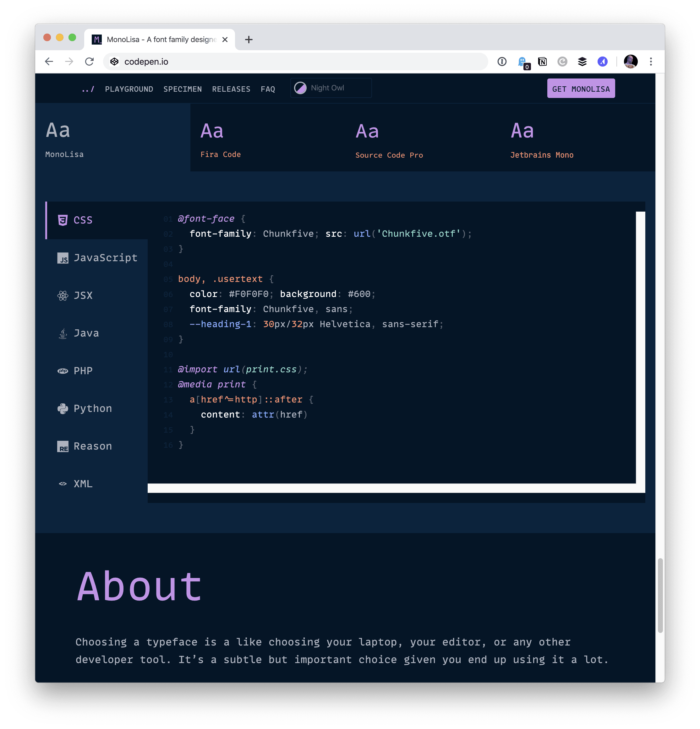Viewport: 700px width, 729px height.
Task: Click the Night Owl half-circle color swatch
Action: (x=300, y=88)
